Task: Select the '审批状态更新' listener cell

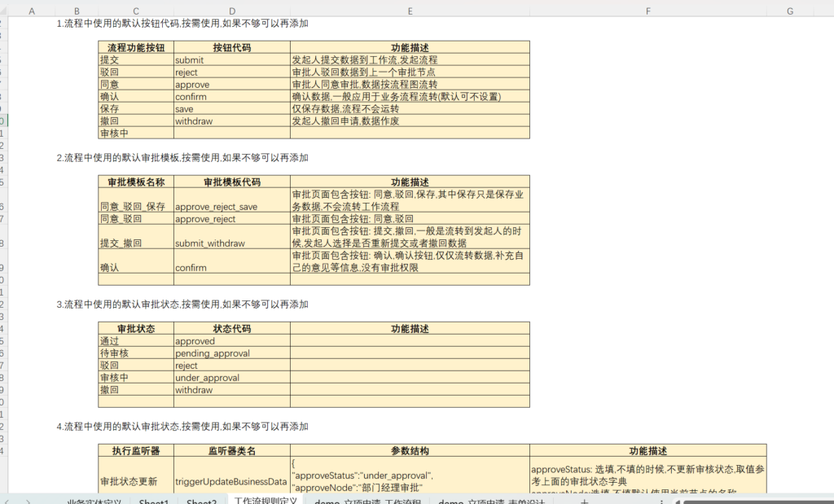Action: [136, 476]
